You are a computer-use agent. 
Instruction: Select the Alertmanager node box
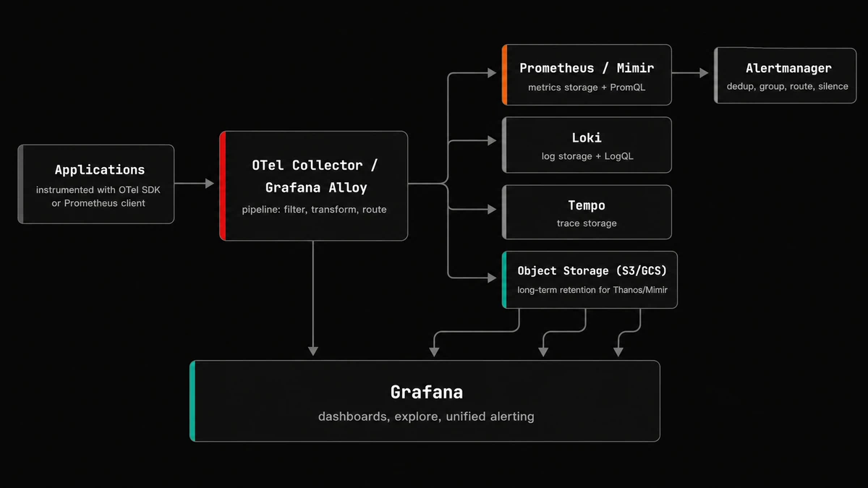coord(787,76)
